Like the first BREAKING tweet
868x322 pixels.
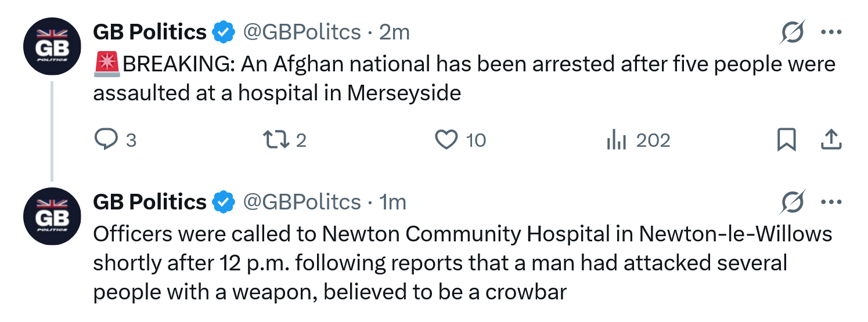point(446,140)
